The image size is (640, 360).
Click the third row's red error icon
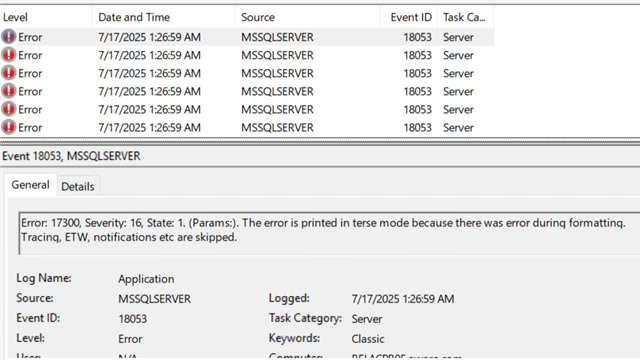(x=9, y=73)
